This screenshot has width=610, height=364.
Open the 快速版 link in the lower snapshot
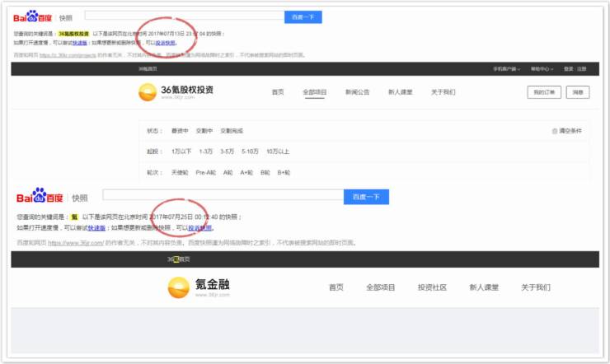point(96,227)
